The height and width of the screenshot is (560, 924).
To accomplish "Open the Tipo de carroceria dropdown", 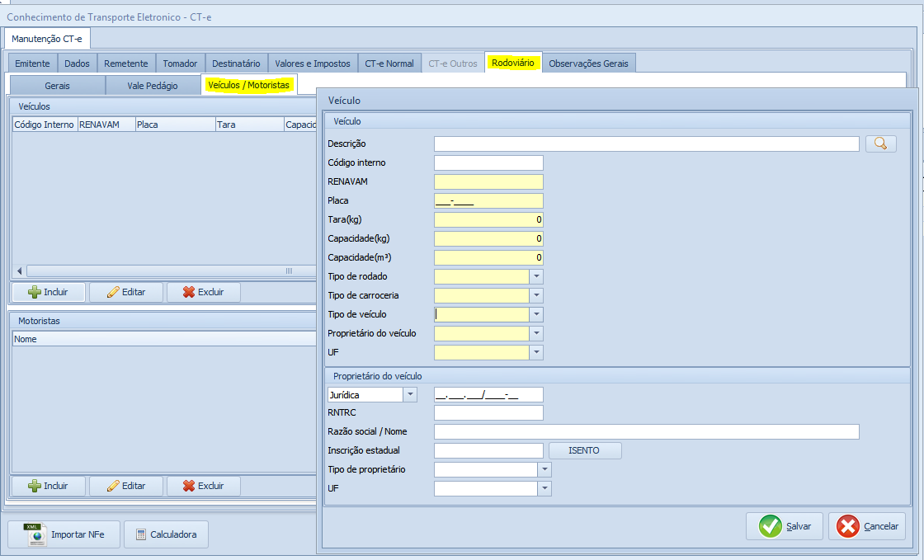I will coord(536,295).
